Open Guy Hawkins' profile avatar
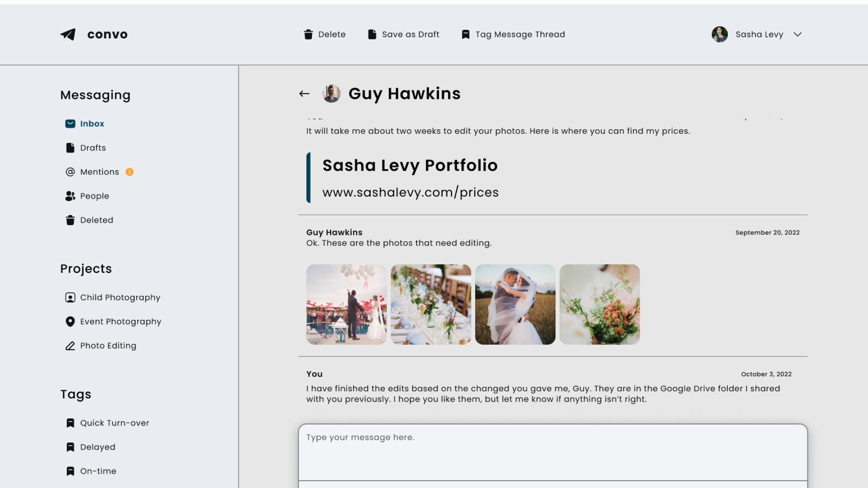Viewport: 868px width, 488px height. click(x=331, y=94)
